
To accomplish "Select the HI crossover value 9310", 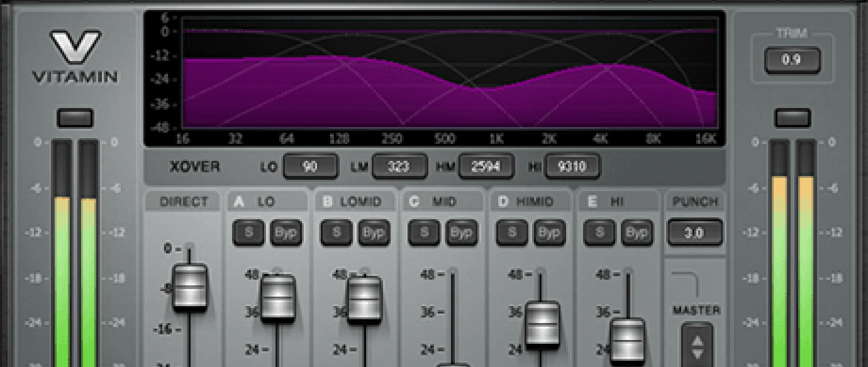I will [572, 167].
